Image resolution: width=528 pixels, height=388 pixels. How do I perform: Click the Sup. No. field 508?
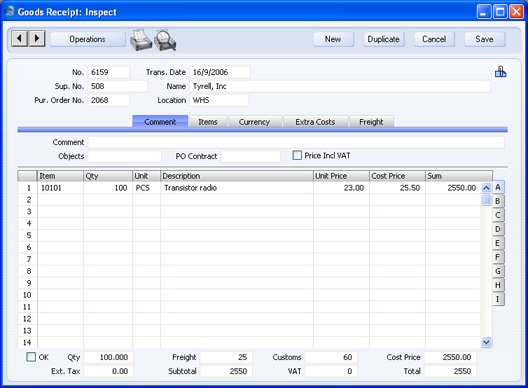(x=118, y=86)
